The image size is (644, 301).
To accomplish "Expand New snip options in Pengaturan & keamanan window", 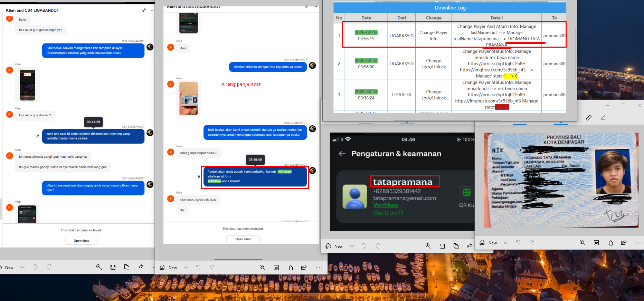I will tap(352, 246).
